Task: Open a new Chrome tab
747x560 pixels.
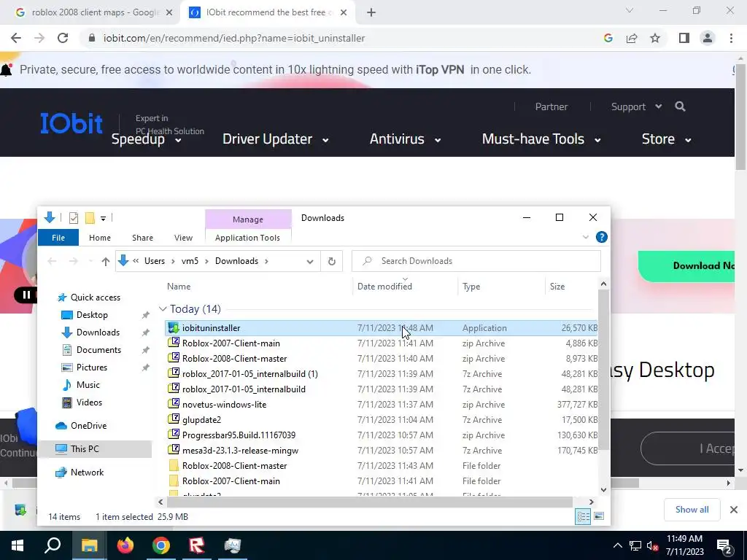Action: (371, 13)
